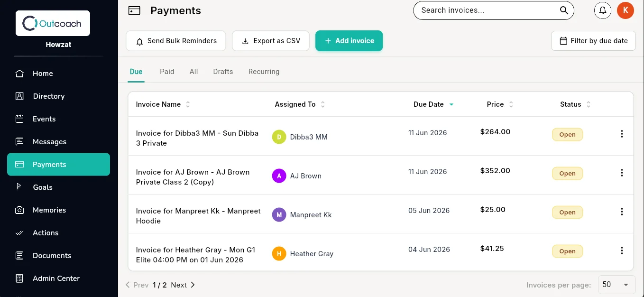Click Open status badge for Heather Gray
Screen dimensions: 644x297
[x=567, y=251]
